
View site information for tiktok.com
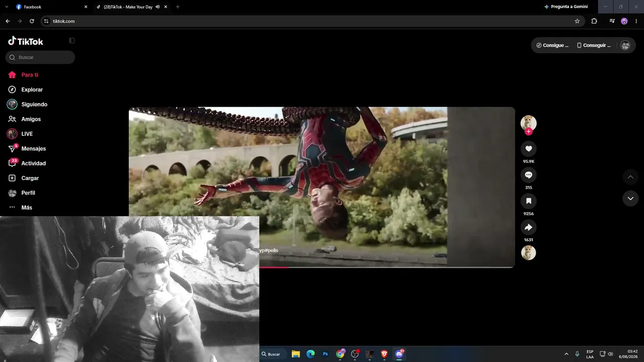tap(46, 21)
